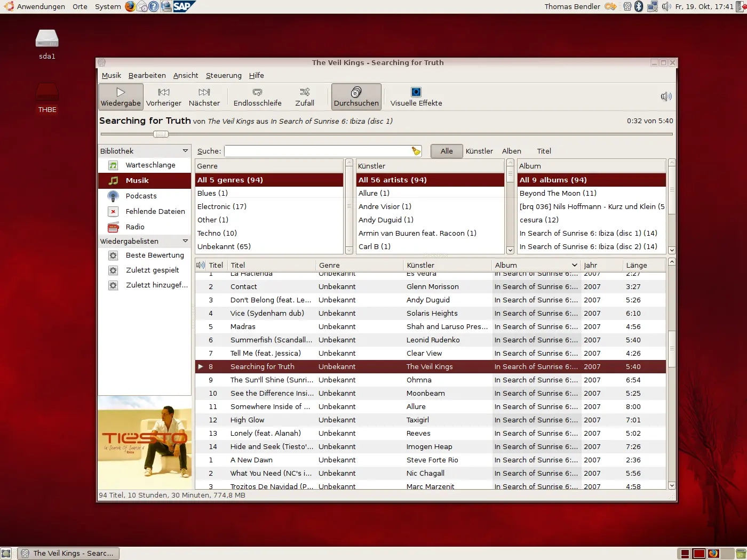Viewport: 747px width, 560px height.
Task: Open the Warteschlange queue in the sidebar
Action: [x=150, y=165]
